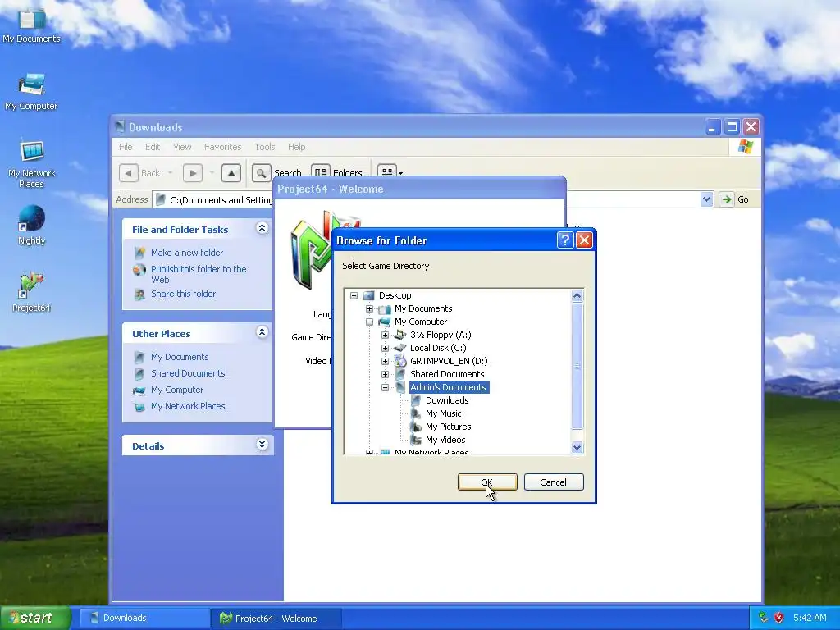The height and width of the screenshot is (630, 840).
Task: Collapse the File and Folder Tasks panel
Action: point(262,228)
